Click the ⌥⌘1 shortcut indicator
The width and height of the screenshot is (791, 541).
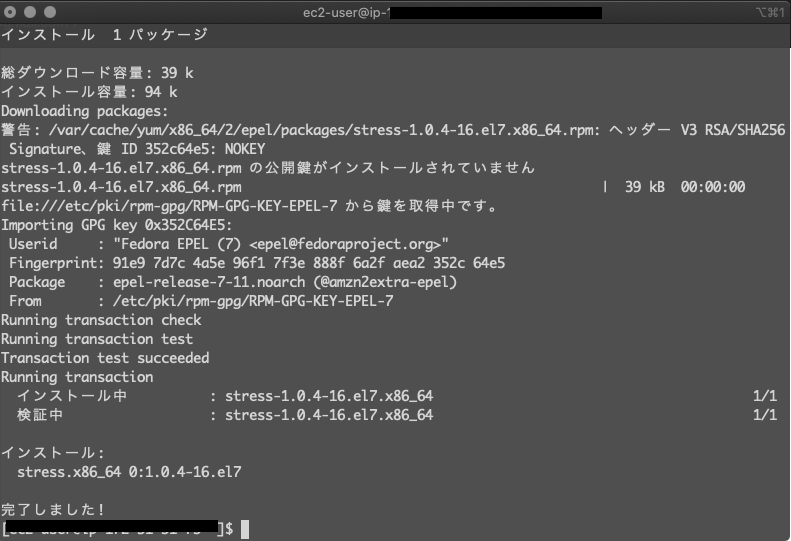[770, 12]
